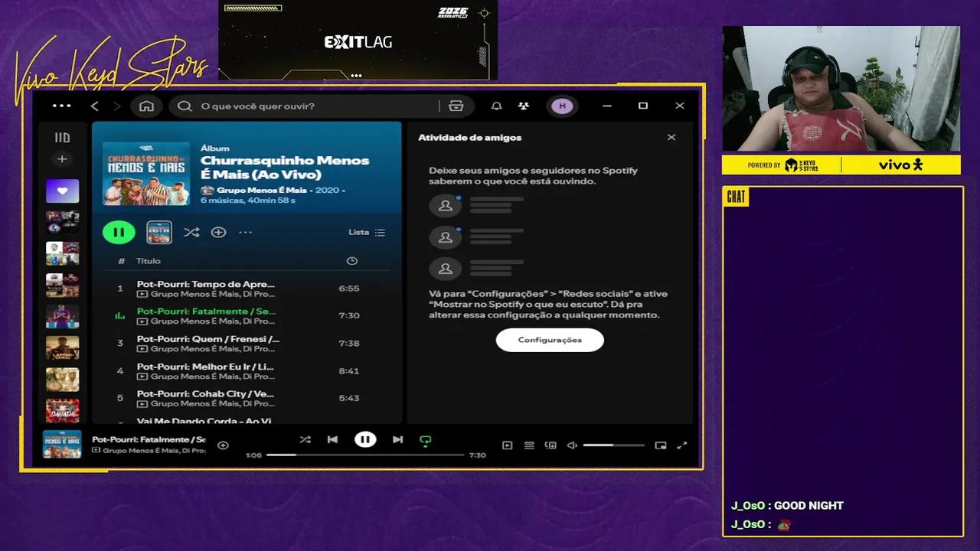Enlarge the album cover art Churrasquinho
This screenshot has width=980, height=551.
point(146,173)
